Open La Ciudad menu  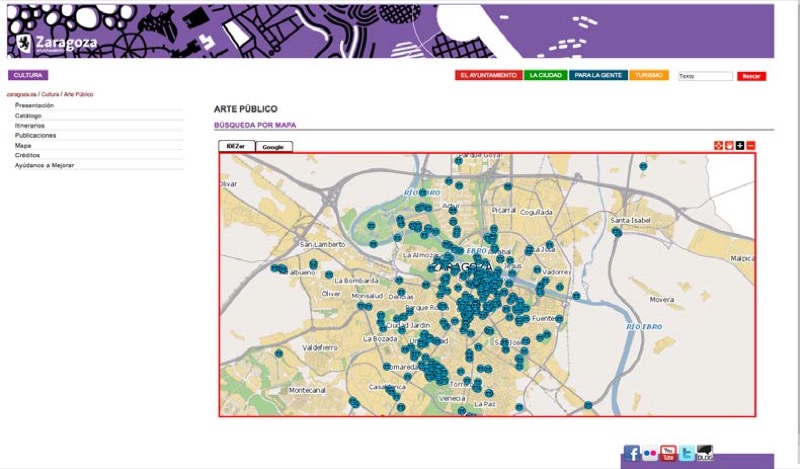pos(546,75)
